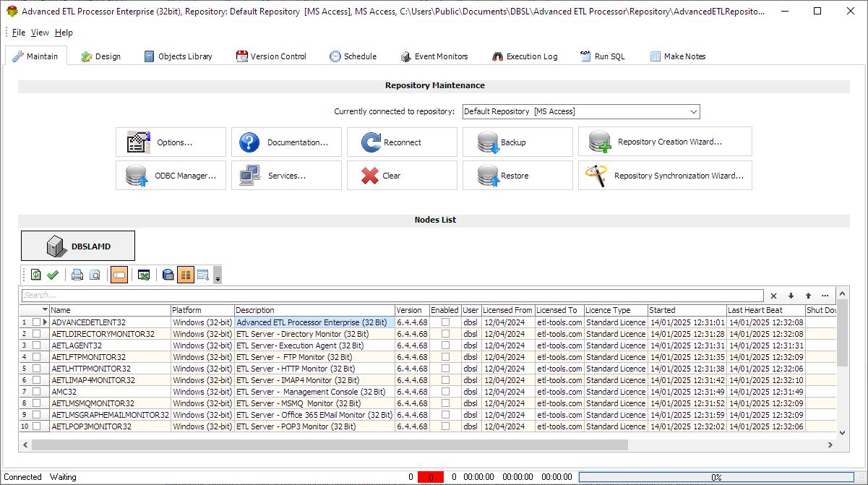This screenshot has width=868, height=485.
Task: Find next using the down arrow icon
Action: 791,296
